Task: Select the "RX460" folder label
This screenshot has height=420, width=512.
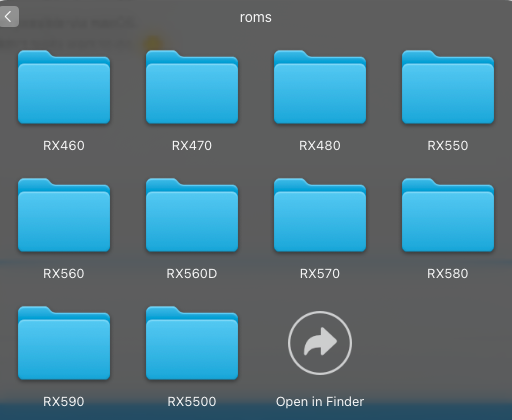Action: coord(64,146)
